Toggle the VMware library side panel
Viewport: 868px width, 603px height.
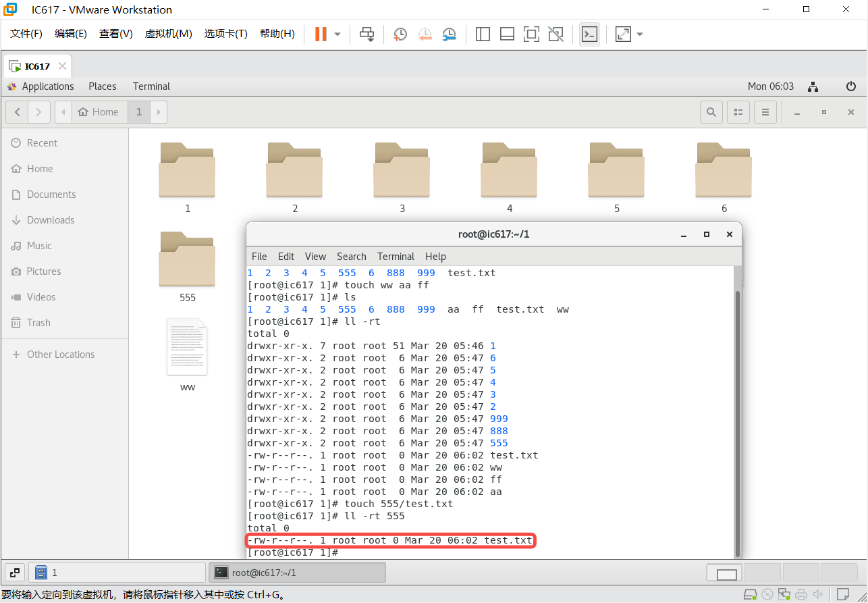[x=483, y=34]
